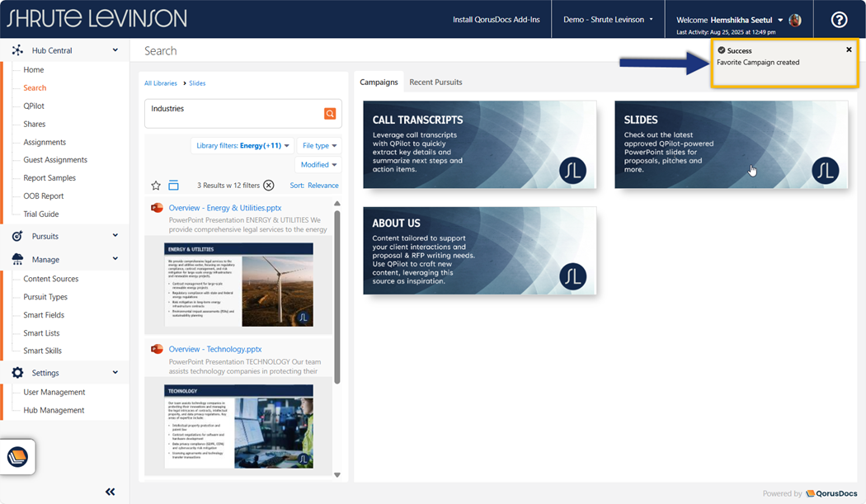
Task: Expand the Pursuits section
Action: coord(115,236)
